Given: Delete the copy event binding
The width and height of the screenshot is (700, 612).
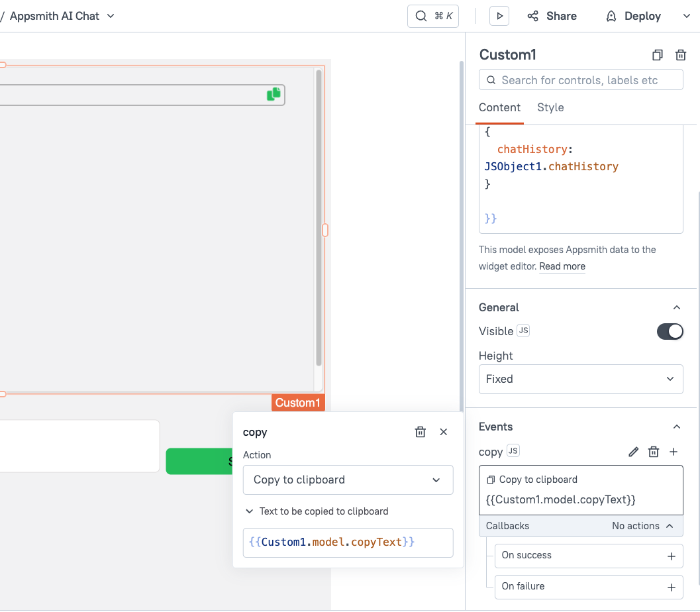Looking at the screenshot, I should (654, 451).
